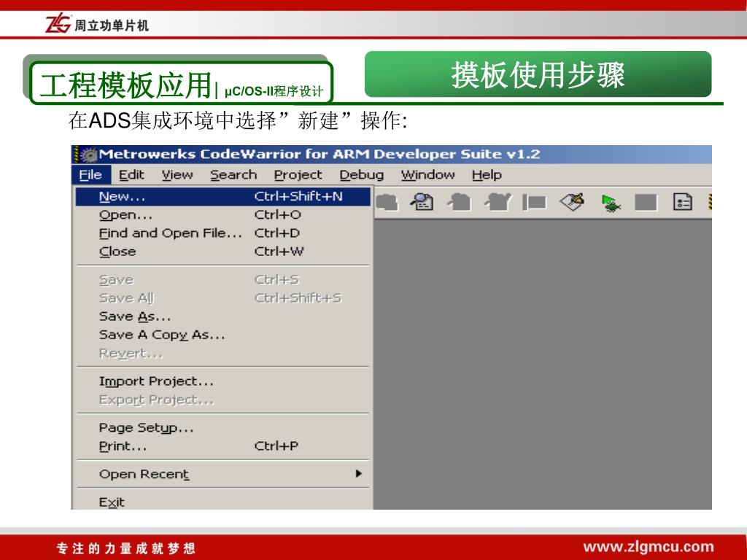Select Find and Open File... menu entry
Image resolution: width=747 pixels, height=560 pixels.
coord(223,233)
